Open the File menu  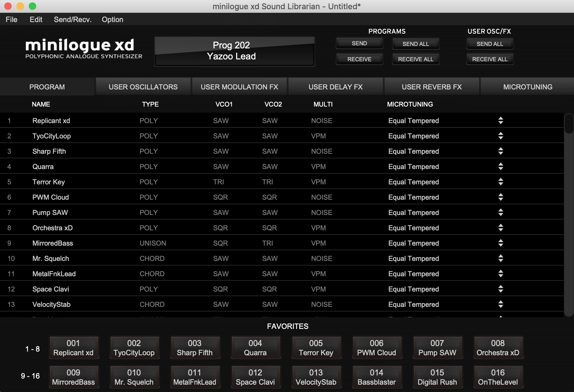[x=11, y=20]
